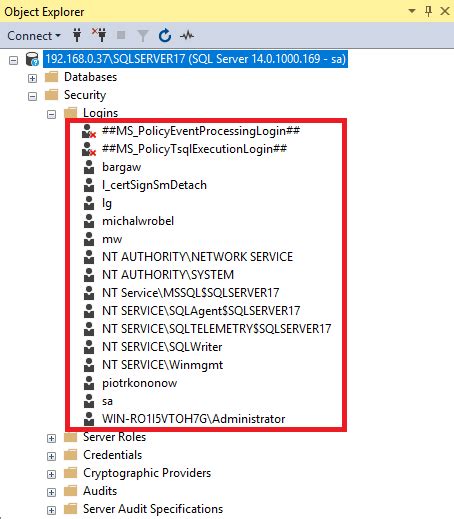Screen dimensions: 454x519
Task: Select the WIN-RO1I5VTOH7G\Administrator login
Action: pos(193,419)
